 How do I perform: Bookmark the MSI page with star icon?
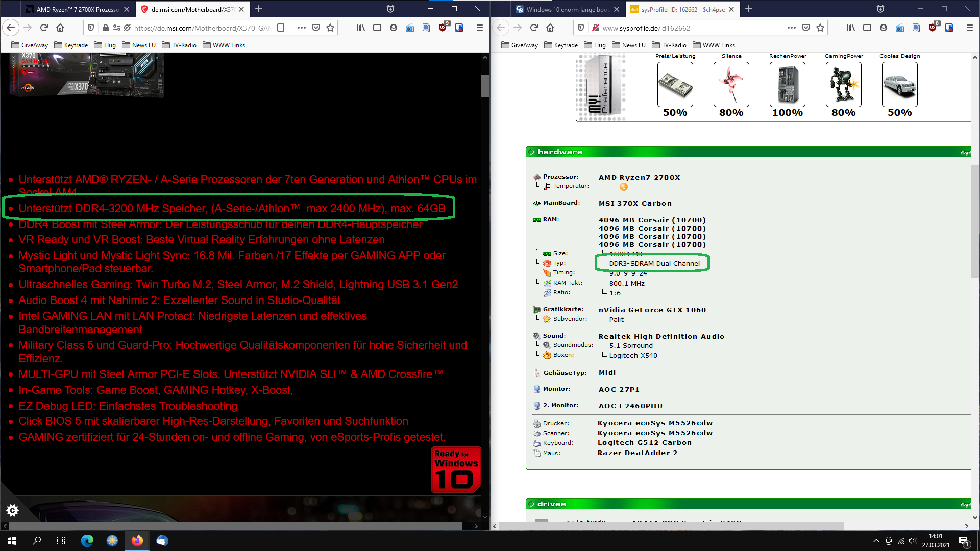(330, 28)
